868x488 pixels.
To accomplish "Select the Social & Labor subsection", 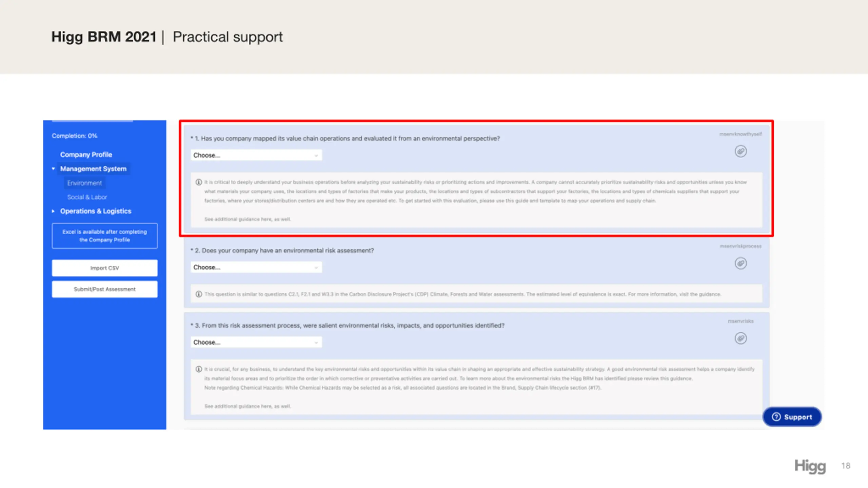I will coord(87,197).
